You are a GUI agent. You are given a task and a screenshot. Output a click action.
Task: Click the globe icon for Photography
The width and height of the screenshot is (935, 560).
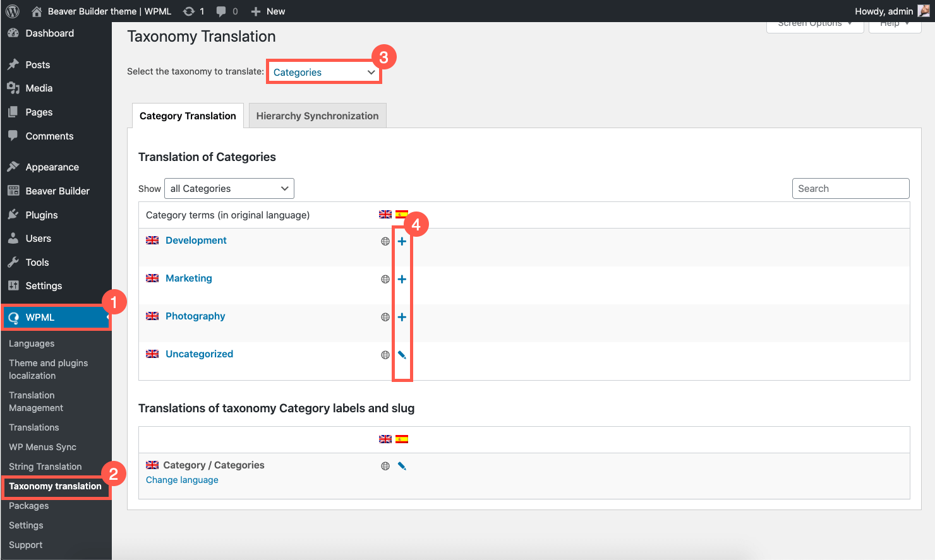[x=385, y=317]
